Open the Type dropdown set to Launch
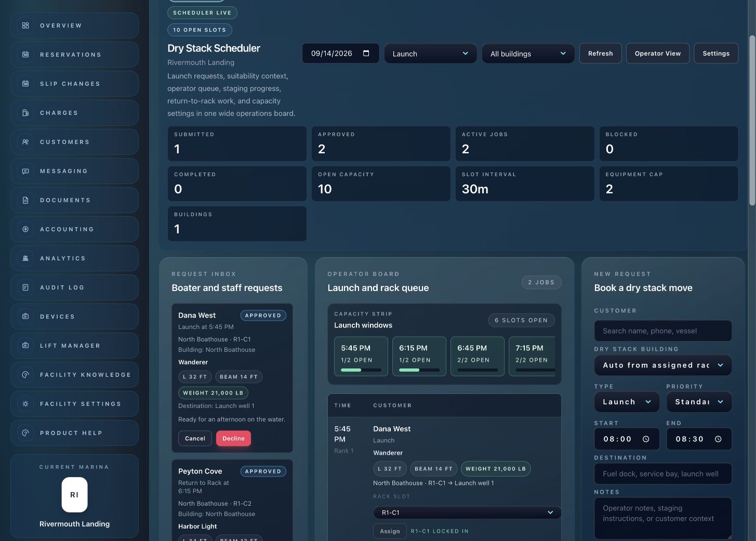Viewport: 756px width, 541px height. coord(627,402)
